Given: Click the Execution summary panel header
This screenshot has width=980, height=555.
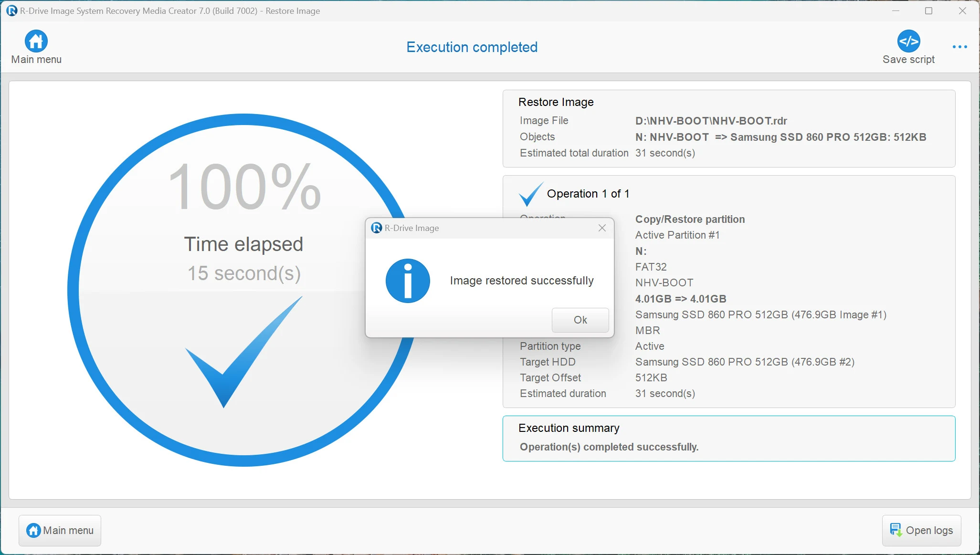Looking at the screenshot, I should [569, 428].
